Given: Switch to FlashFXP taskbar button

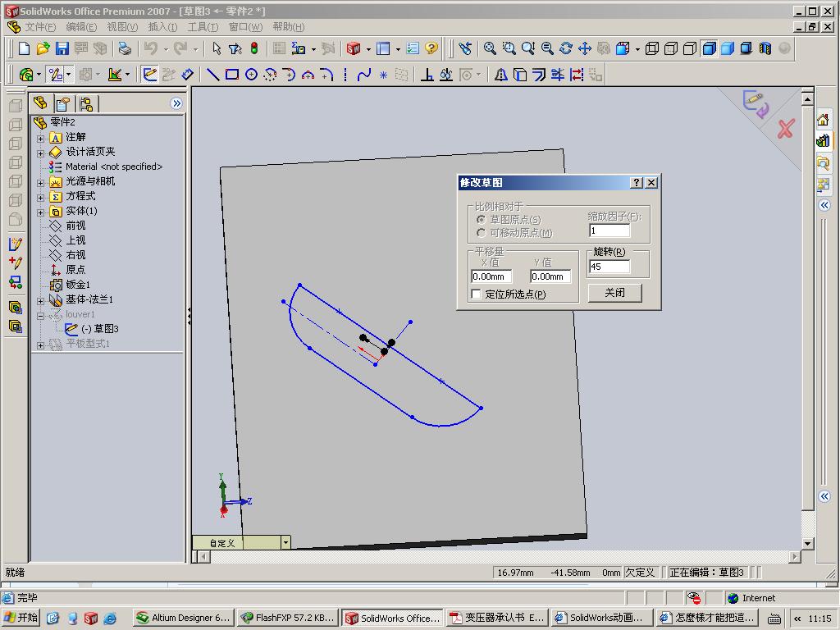Looking at the screenshot, I should [287, 618].
